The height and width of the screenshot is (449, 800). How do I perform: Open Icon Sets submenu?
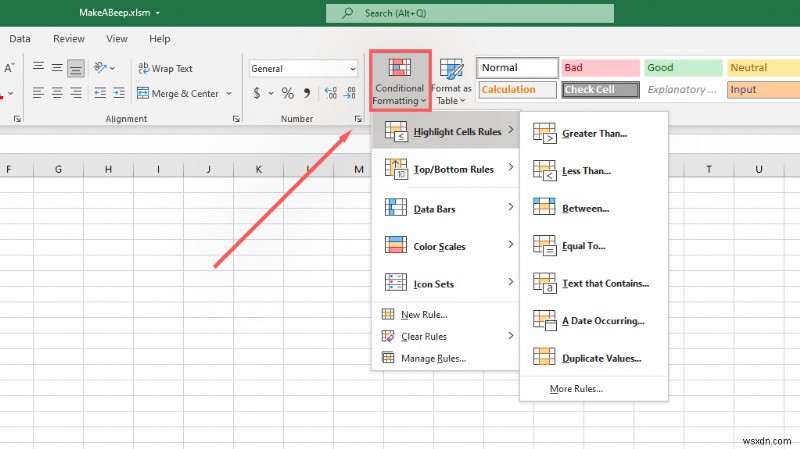[446, 283]
